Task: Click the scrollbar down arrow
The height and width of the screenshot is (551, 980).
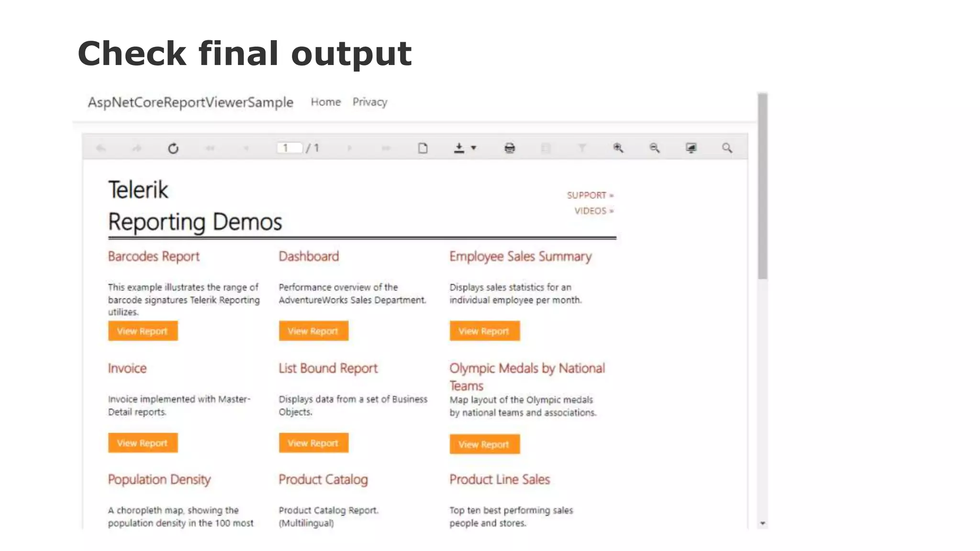Action: (x=763, y=523)
